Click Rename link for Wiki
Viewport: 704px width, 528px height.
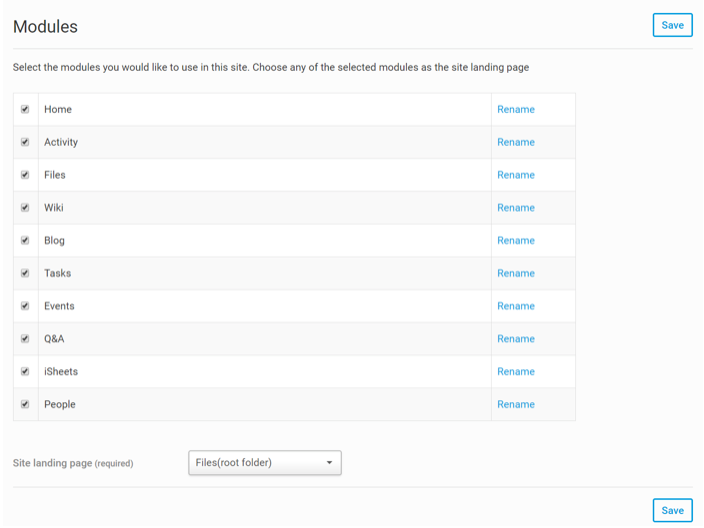point(516,208)
